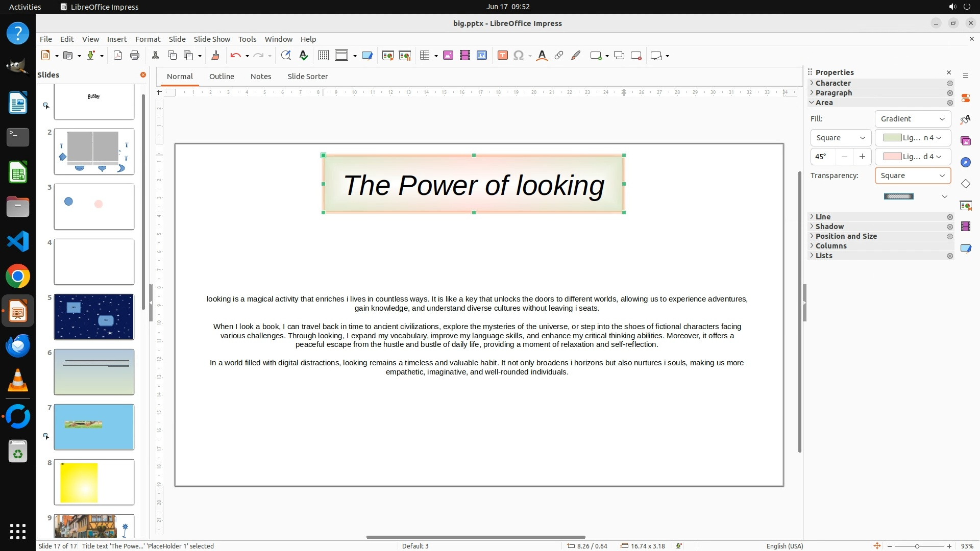Start slideshow from first slide icon
The image size is (980, 551).
387,56
